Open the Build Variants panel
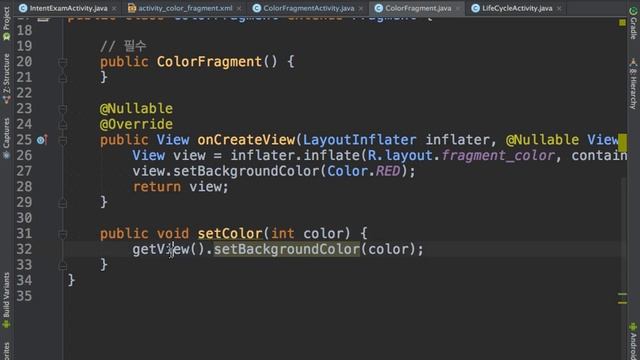 pos(6,300)
